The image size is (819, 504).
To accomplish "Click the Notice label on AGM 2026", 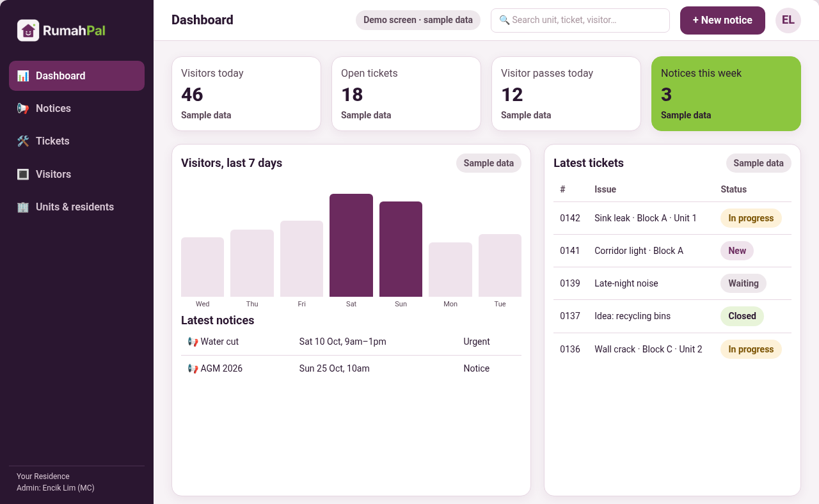I will pyautogui.click(x=477, y=368).
